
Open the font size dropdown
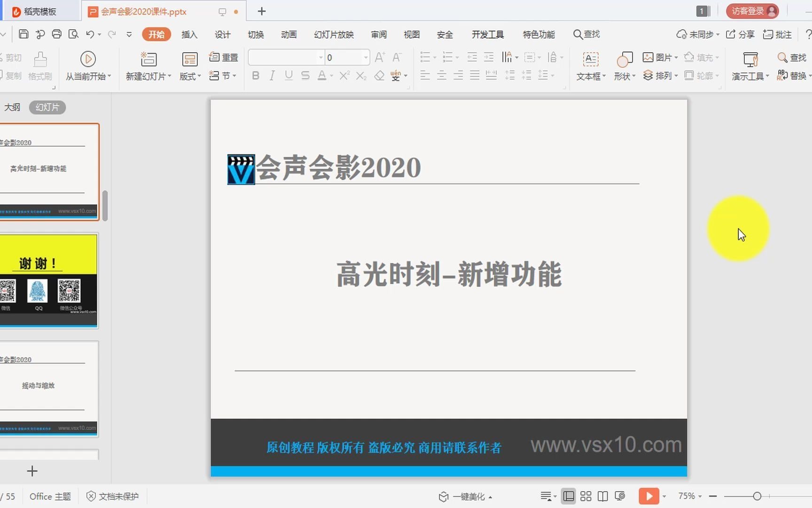366,57
